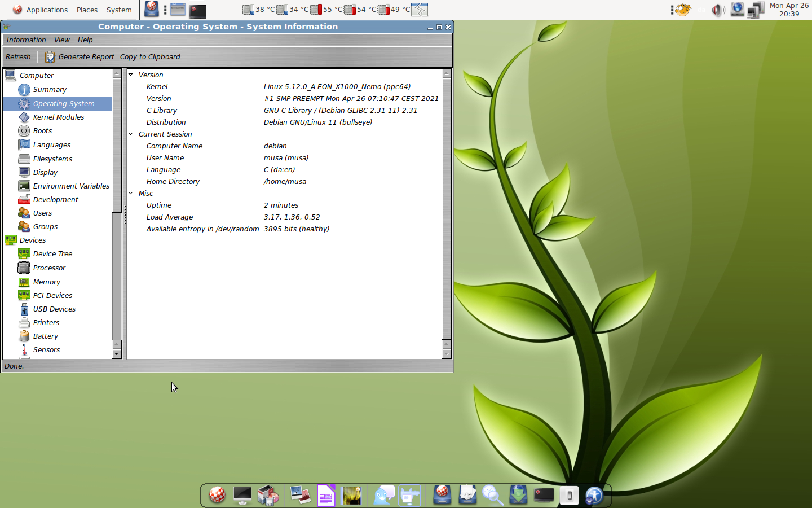Click Copy to Clipboard button
812x508 pixels.
pos(150,57)
